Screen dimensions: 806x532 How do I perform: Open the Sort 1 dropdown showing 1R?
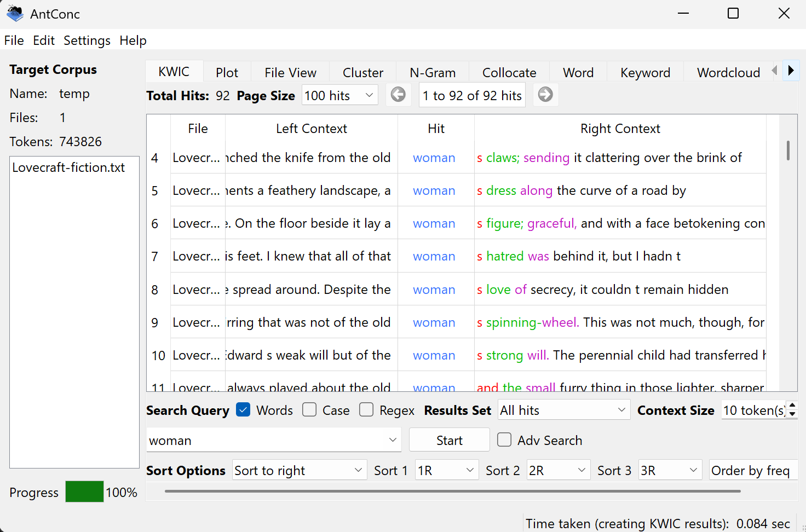[446, 470]
